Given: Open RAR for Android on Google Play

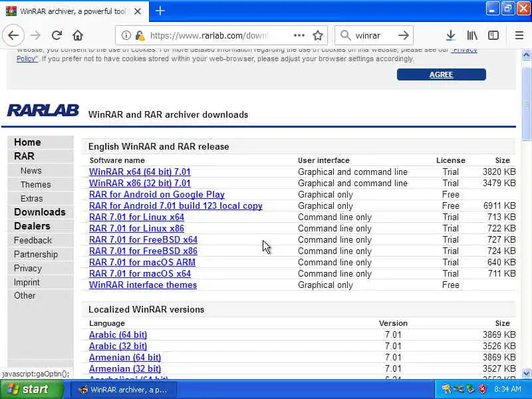Looking at the screenshot, I should 157,194.
